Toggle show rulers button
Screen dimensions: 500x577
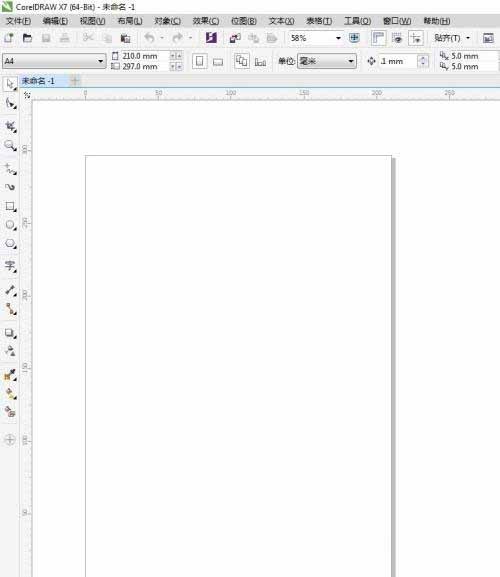click(x=378, y=38)
